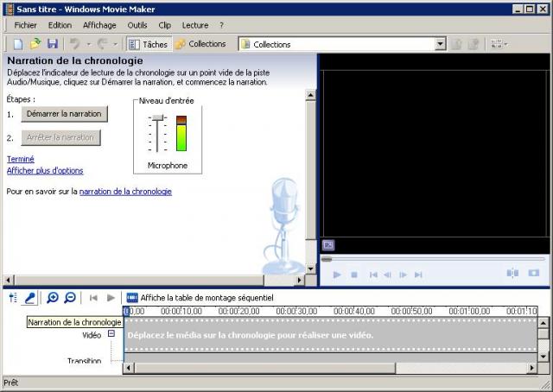Image resolution: width=553 pixels, height=392 pixels.
Task: Click the redo arrow icon
Action: coord(102,44)
